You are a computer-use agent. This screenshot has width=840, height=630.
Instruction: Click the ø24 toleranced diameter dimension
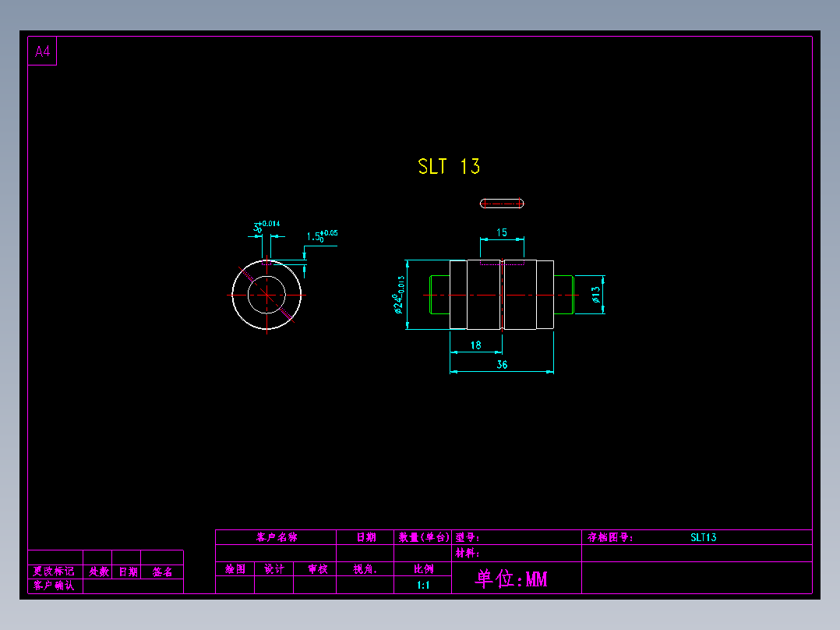pos(398,295)
